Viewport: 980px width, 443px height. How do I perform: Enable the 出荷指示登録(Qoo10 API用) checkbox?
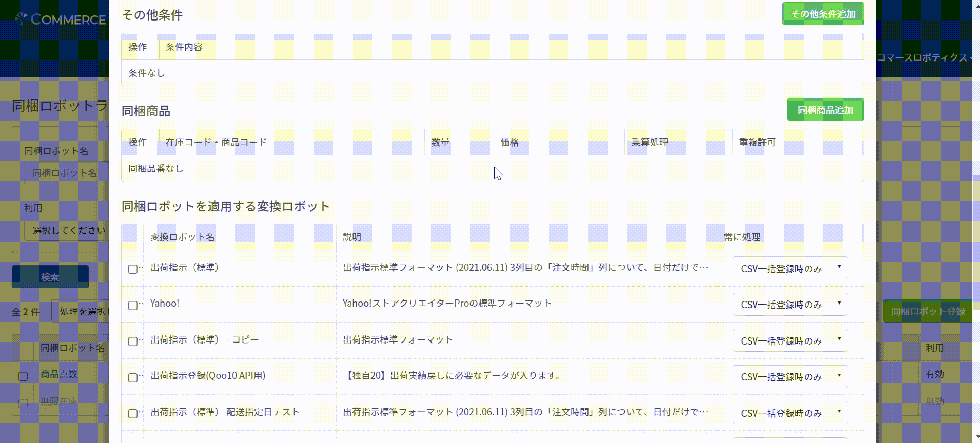pos(133,378)
